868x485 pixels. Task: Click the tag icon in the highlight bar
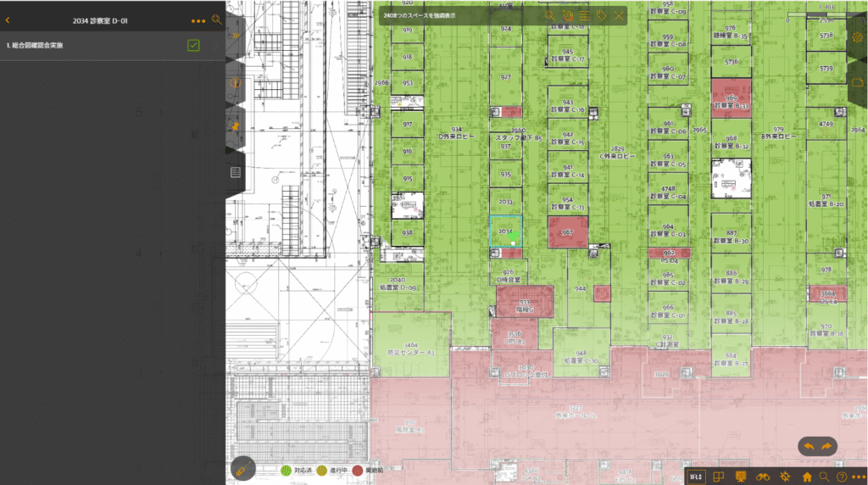pyautogui.click(x=602, y=15)
